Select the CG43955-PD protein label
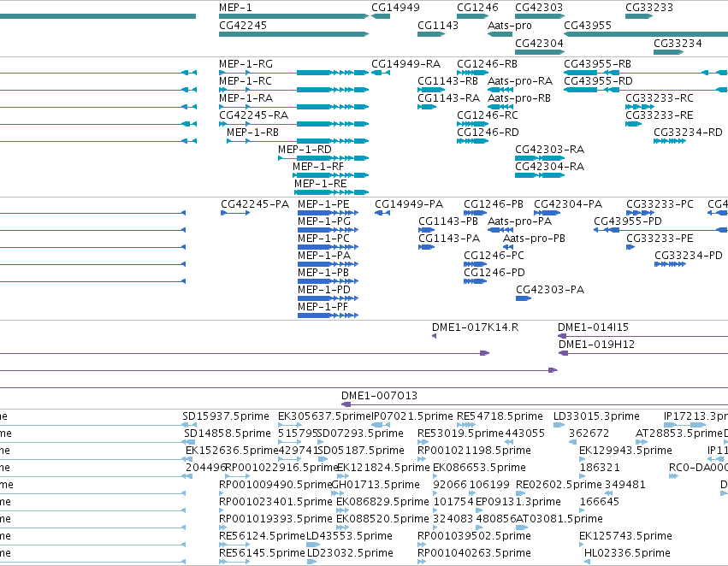The width and height of the screenshot is (728, 566). coord(628,221)
